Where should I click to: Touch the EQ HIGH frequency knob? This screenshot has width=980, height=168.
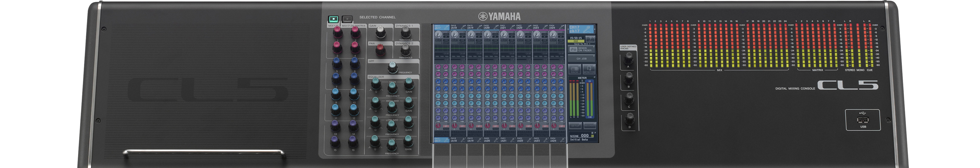tap(392, 88)
